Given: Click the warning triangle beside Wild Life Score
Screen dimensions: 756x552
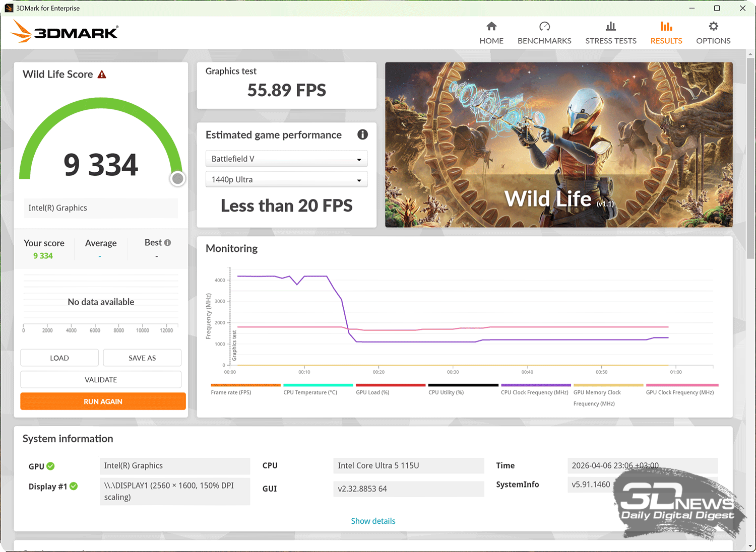Looking at the screenshot, I should coord(102,75).
